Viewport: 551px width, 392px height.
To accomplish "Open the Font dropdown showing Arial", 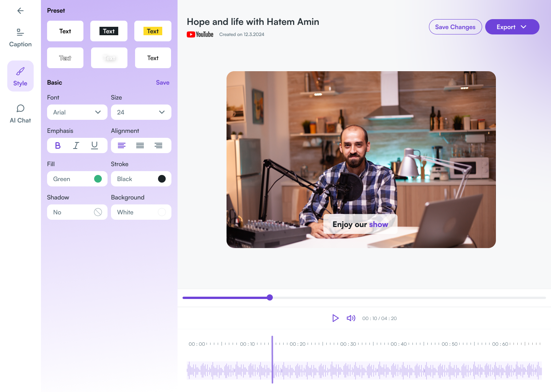I will 77,112.
